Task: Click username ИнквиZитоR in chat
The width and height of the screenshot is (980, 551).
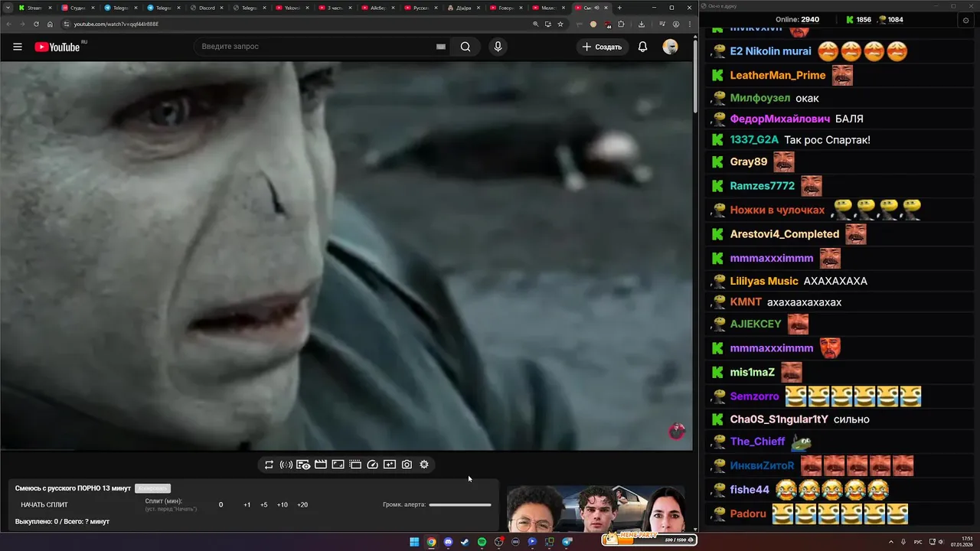Action: (762, 465)
